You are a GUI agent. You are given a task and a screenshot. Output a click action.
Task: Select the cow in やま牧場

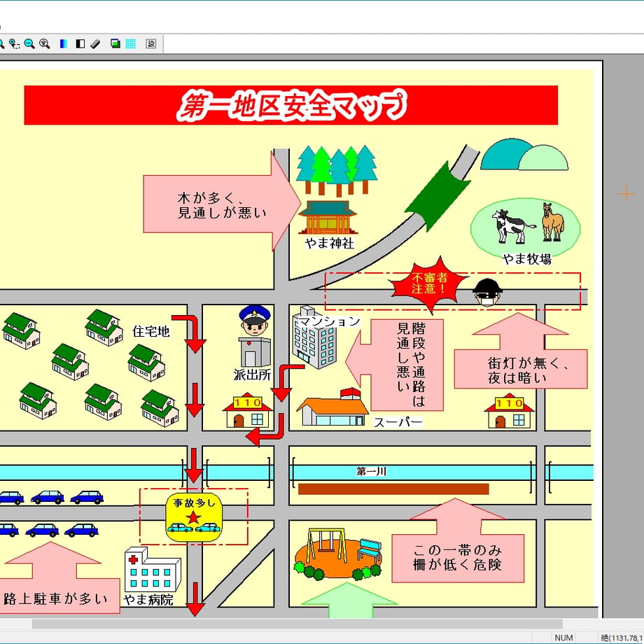(x=512, y=226)
